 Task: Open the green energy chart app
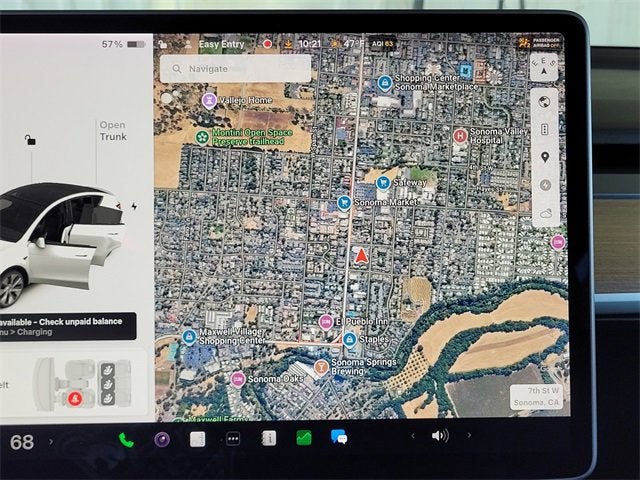click(x=303, y=437)
